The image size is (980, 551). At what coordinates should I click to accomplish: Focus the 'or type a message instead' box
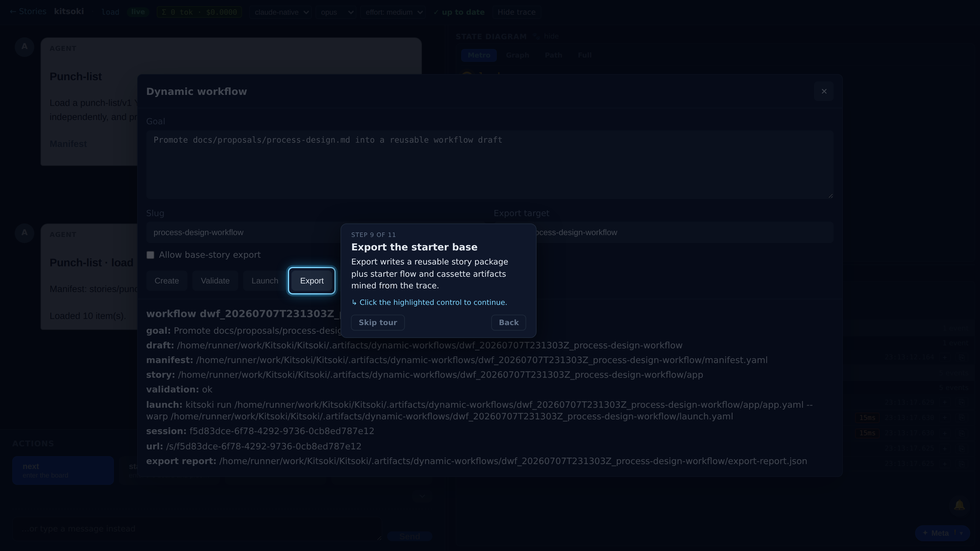pos(197,529)
